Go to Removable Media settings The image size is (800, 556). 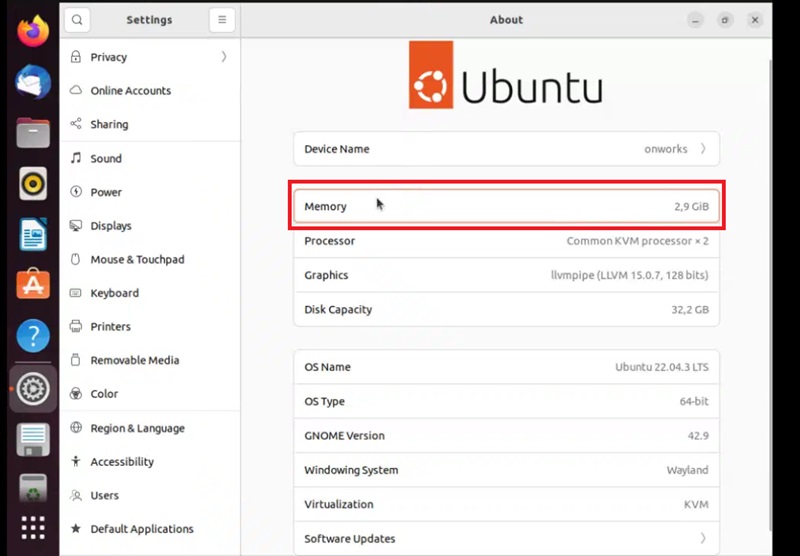click(150, 360)
